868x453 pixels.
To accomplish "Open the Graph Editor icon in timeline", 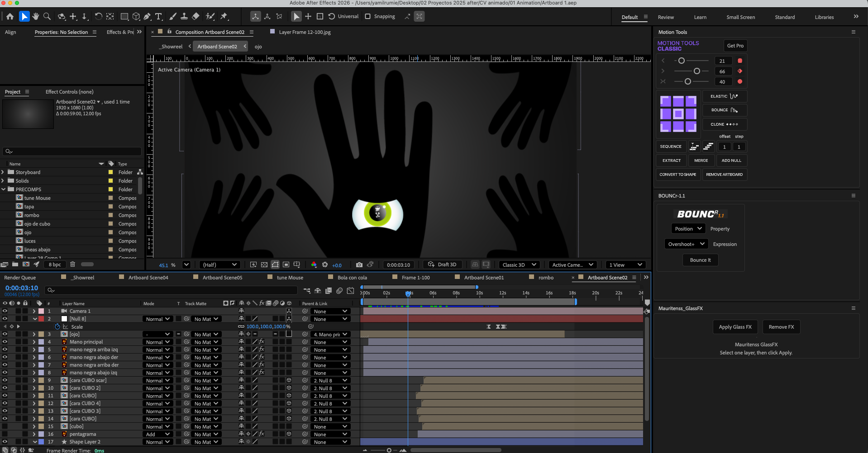I will [350, 291].
